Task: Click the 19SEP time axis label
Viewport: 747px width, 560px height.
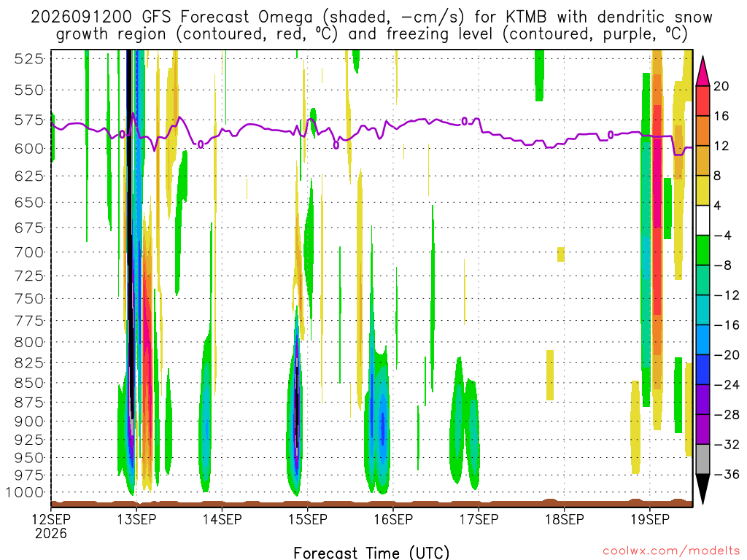Action: tap(650, 519)
